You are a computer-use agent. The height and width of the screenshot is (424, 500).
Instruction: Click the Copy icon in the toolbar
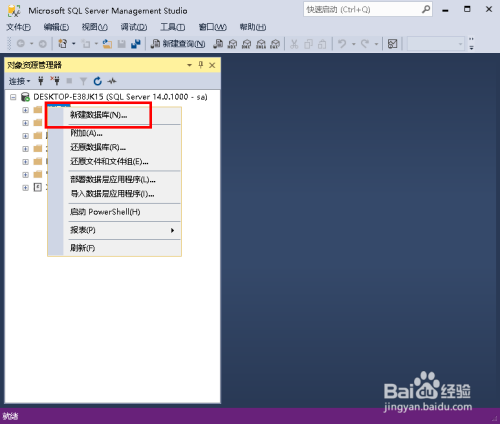point(308,44)
